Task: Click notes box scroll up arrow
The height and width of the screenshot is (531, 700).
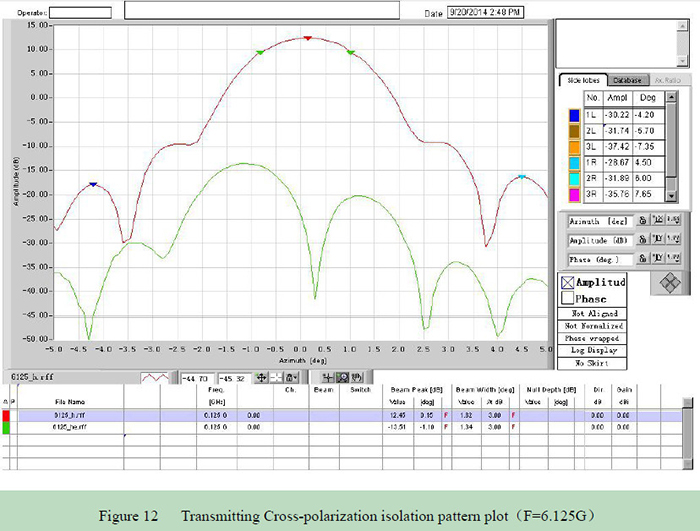Action: tap(682, 26)
